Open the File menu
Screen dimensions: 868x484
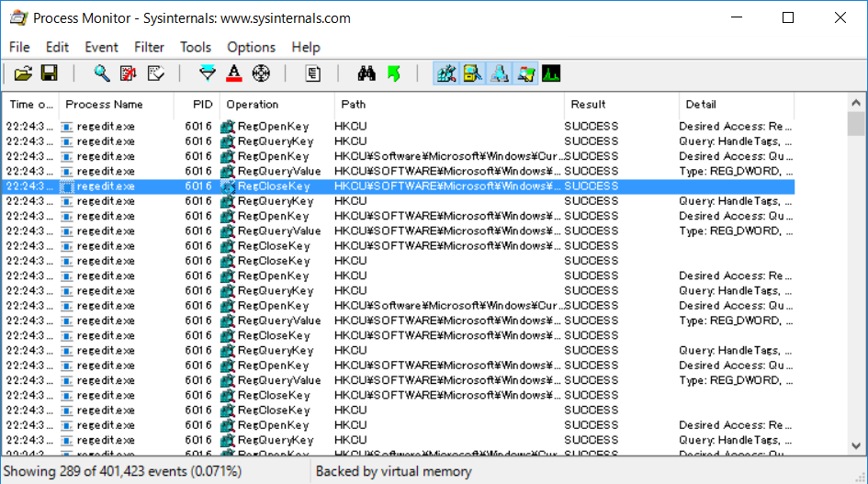pos(19,47)
